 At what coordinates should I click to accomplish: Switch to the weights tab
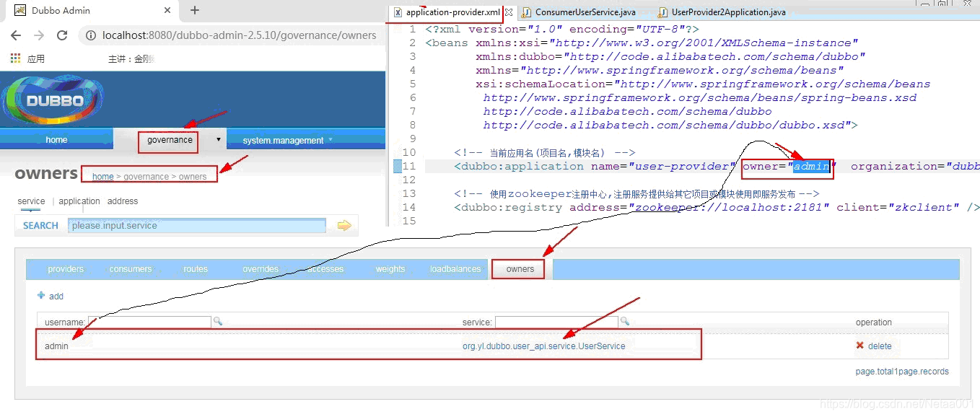point(390,269)
